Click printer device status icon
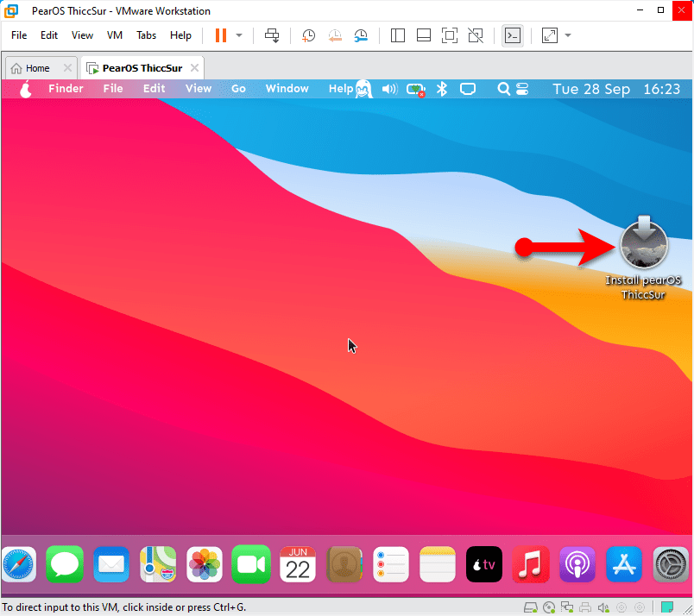 (x=585, y=607)
